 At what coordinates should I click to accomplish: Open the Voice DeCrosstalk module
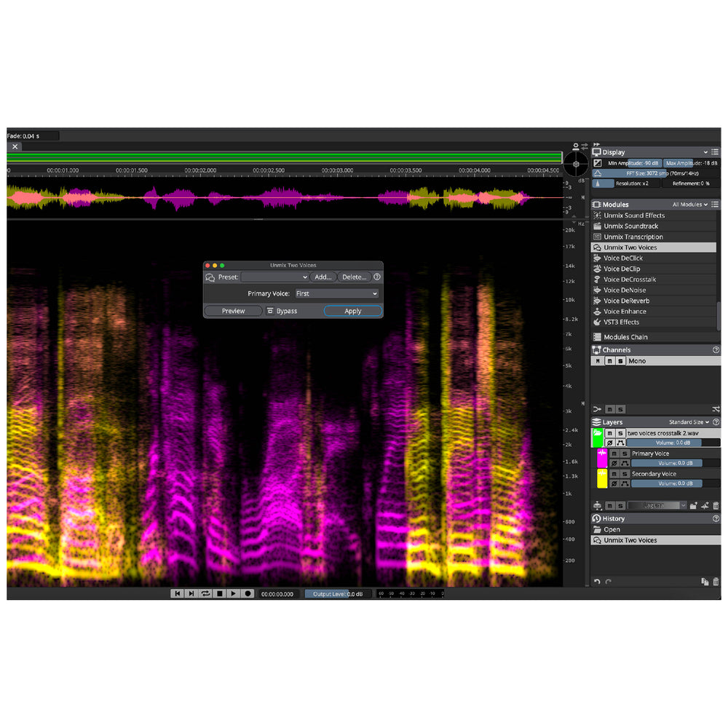[x=653, y=280]
